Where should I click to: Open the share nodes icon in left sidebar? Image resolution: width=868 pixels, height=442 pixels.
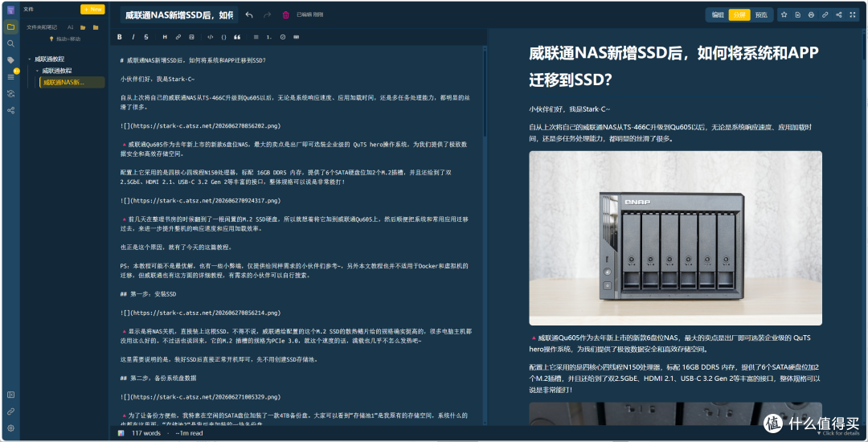point(10,110)
